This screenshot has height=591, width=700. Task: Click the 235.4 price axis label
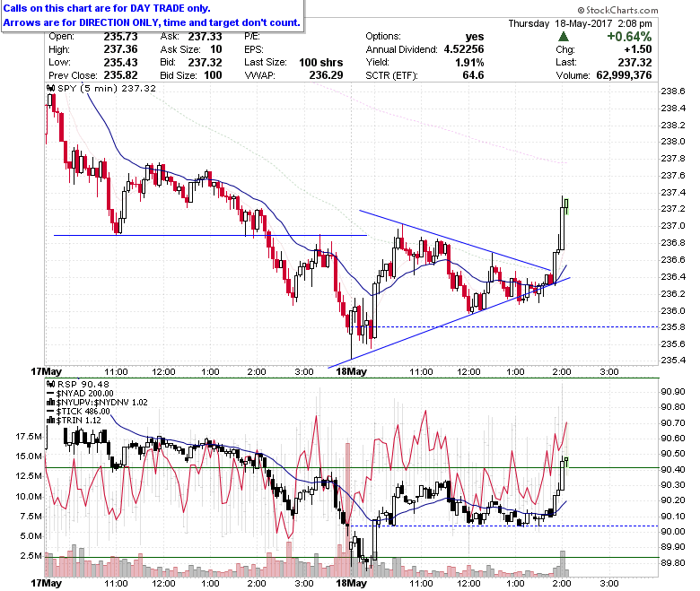[x=673, y=360]
